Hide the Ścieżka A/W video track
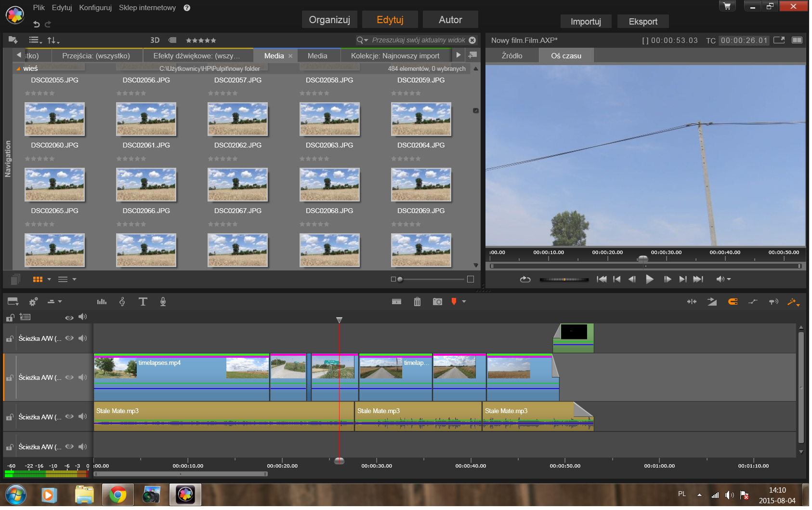The width and height of the screenshot is (812, 510). (69, 377)
